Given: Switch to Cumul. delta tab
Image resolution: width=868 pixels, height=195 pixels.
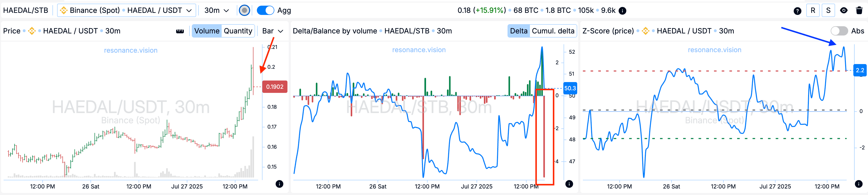Looking at the screenshot, I should click(553, 31).
